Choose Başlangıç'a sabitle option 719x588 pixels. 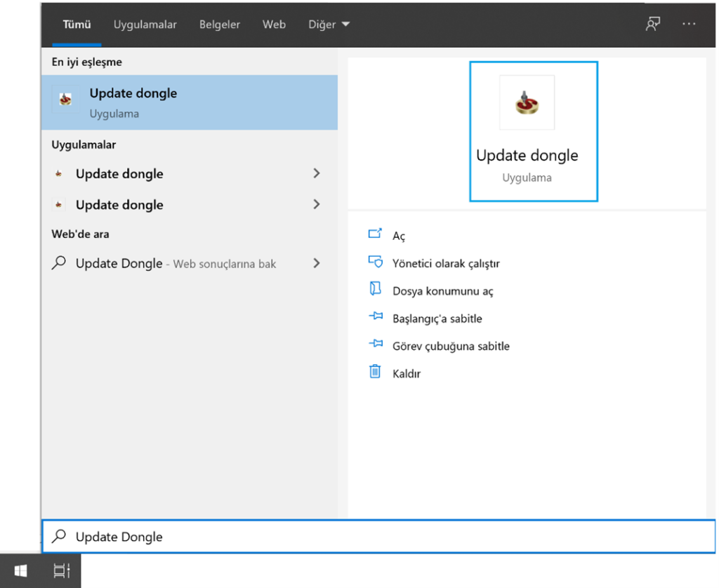tap(437, 319)
